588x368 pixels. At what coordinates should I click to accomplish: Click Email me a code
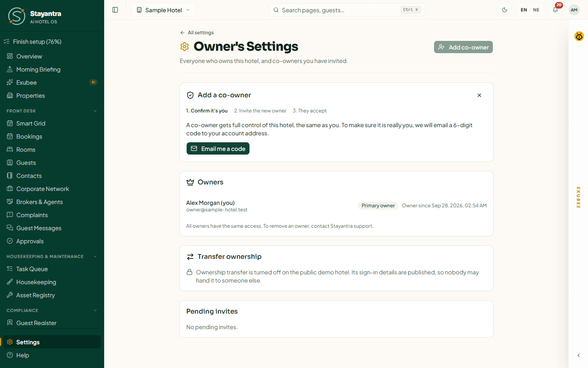click(x=218, y=148)
